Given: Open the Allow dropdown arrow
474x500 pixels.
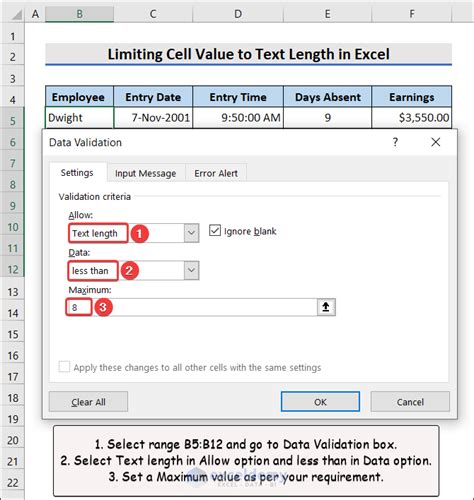Looking at the screenshot, I should (191, 233).
